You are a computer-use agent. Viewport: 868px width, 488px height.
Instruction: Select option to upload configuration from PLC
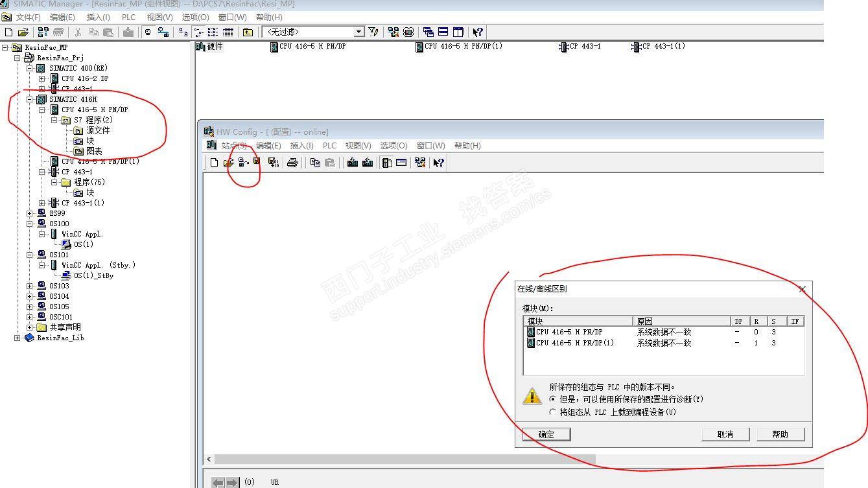click(553, 412)
